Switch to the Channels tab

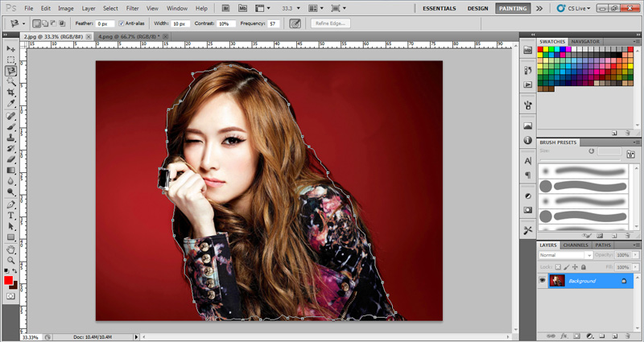tap(576, 245)
